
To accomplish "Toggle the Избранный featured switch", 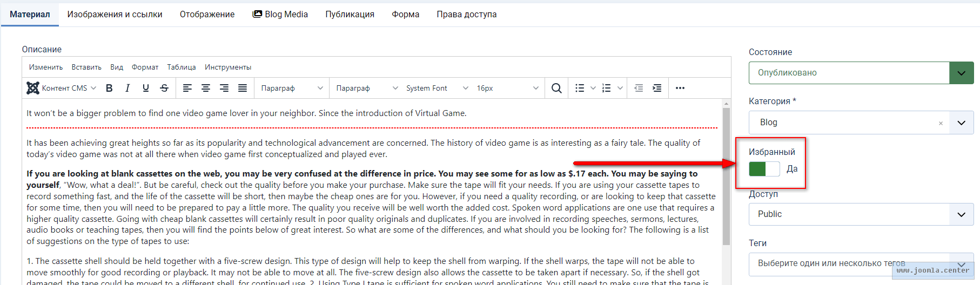I will [764, 169].
